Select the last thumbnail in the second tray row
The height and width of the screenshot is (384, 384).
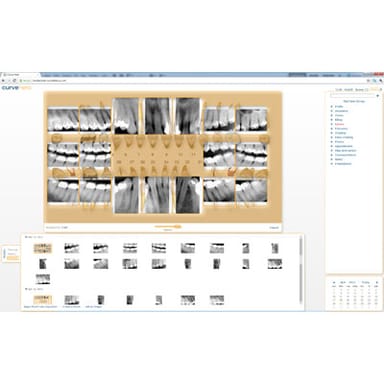[x=275, y=264]
